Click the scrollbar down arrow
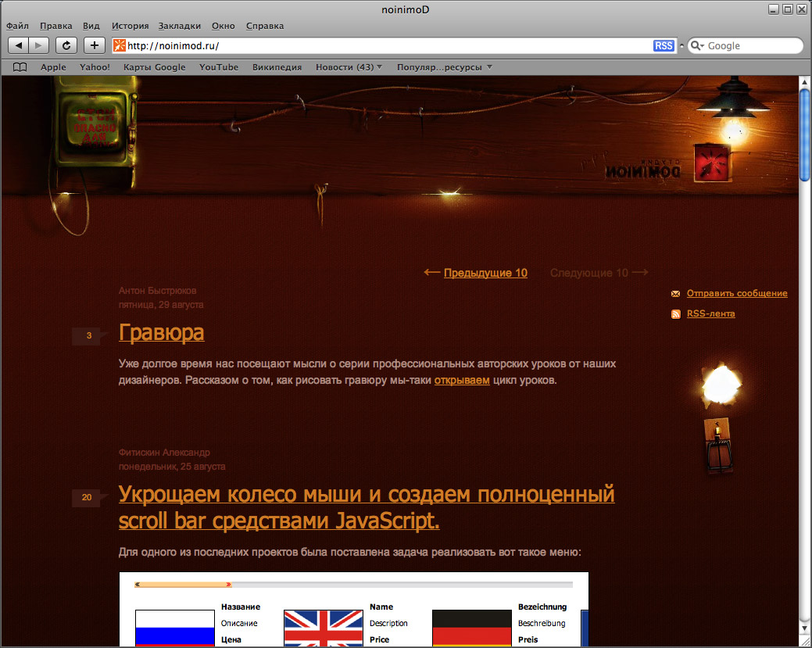This screenshot has width=812, height=648. pyautogui.click(x=804, y=628)
